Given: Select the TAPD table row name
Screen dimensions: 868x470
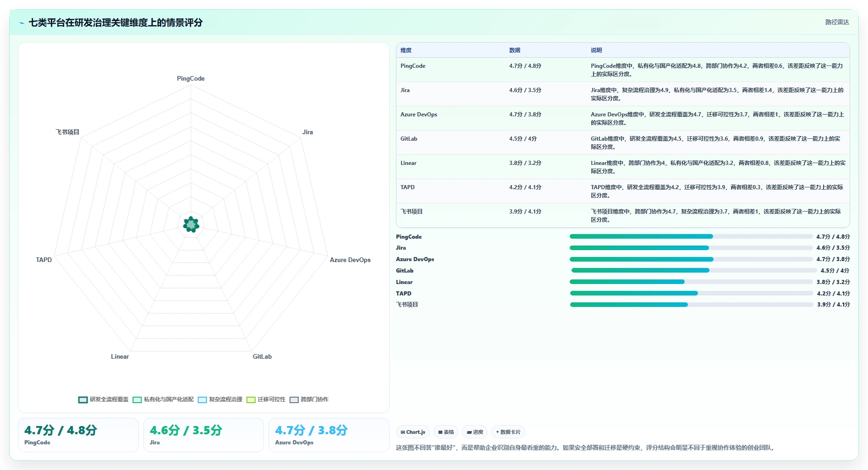Looking at the screenshot, I should (x=407, y=187).
